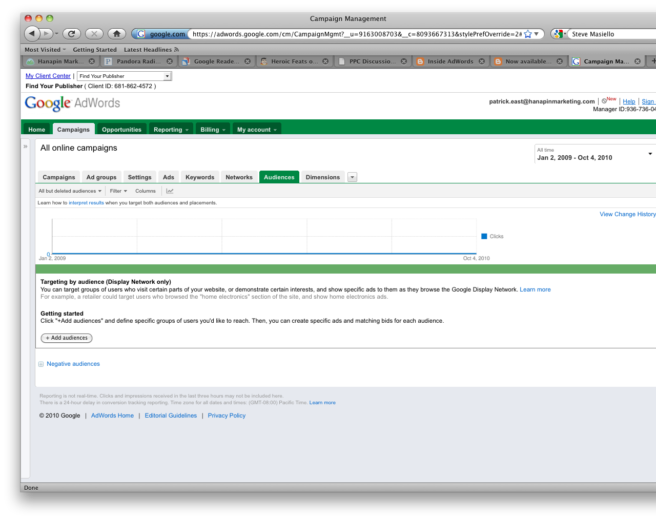Open the Reporting menu
656x520 pixels.
point(171,130)
